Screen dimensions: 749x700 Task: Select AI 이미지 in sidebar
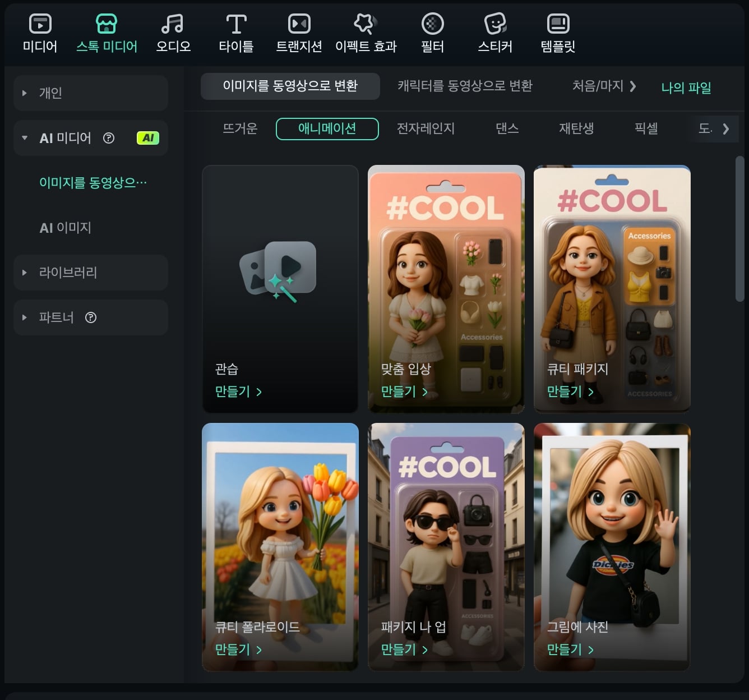(x=65, y=228)
